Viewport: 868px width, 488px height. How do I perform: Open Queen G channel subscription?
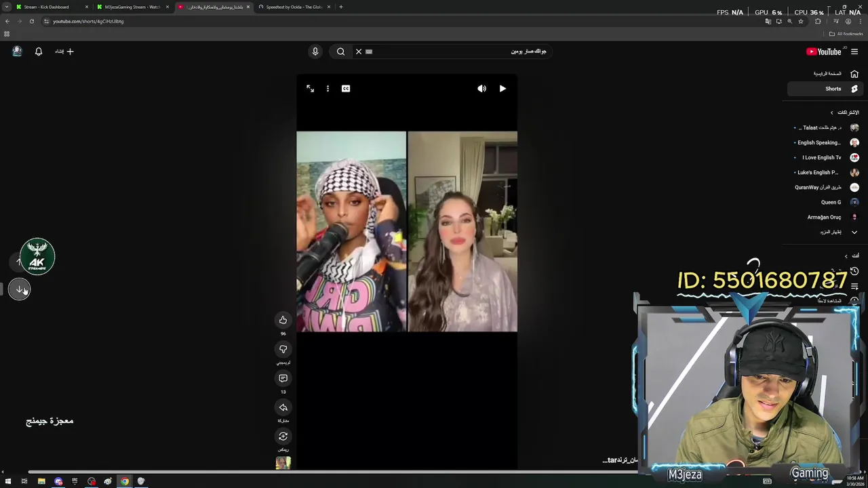[x=825, y=202]
